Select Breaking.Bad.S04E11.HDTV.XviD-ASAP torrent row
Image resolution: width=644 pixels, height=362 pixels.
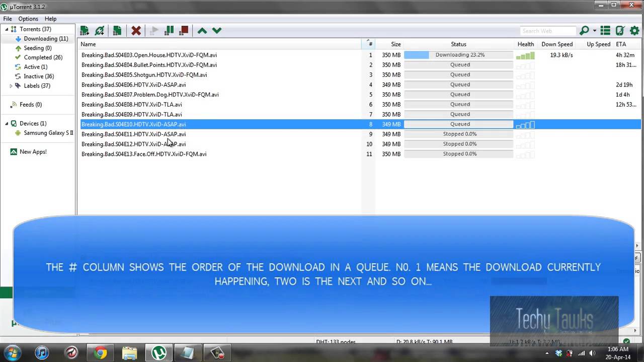pyautogui.click(x=360, y=134)
